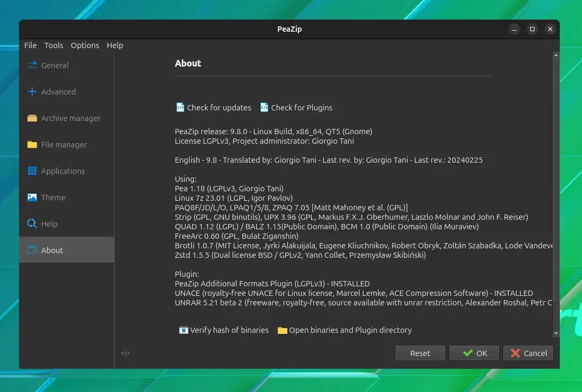This screenshot has height=392, width=582.
Task: Select the Theme picture icon
Action: coord(32,197)
